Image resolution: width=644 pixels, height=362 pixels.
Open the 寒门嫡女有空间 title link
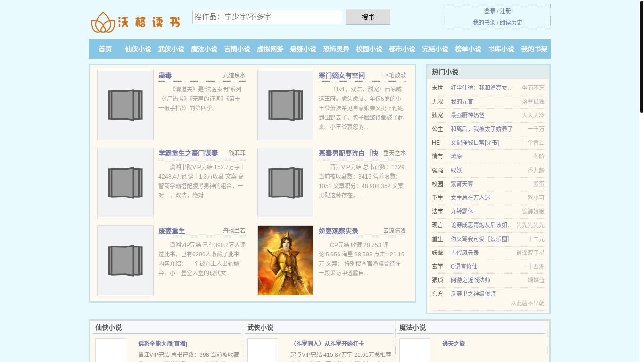[x=342, y=75]
